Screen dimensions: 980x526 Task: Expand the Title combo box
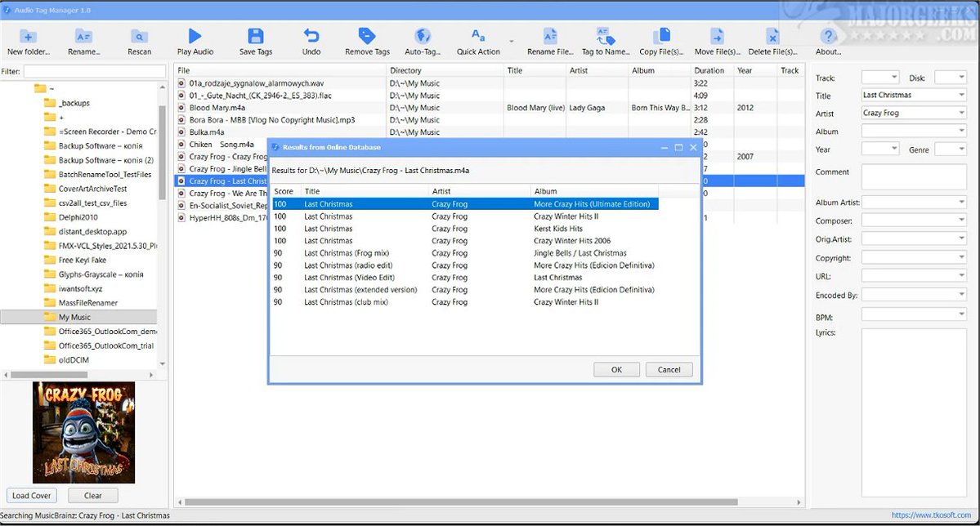tap(961, 95)
